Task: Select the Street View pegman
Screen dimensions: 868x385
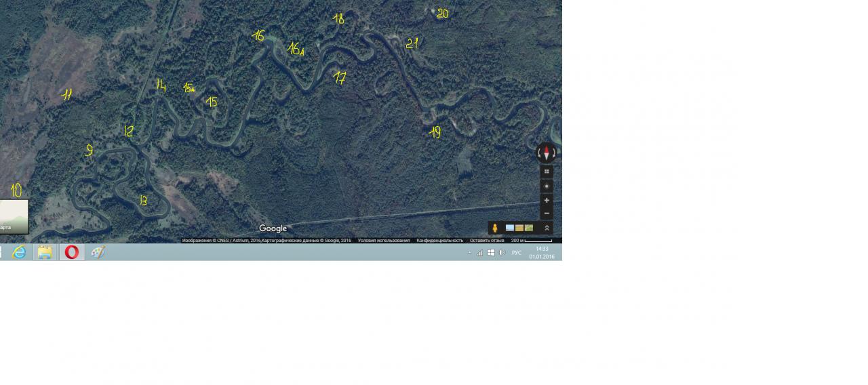Action: pyautogui.click(x=495, y=228)
